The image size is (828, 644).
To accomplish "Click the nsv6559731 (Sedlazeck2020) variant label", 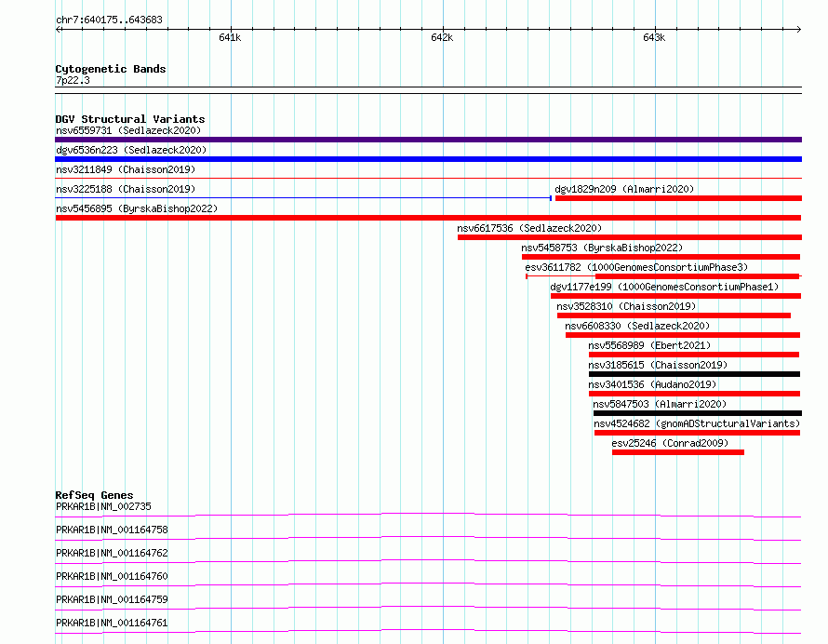I will [128, 130].
